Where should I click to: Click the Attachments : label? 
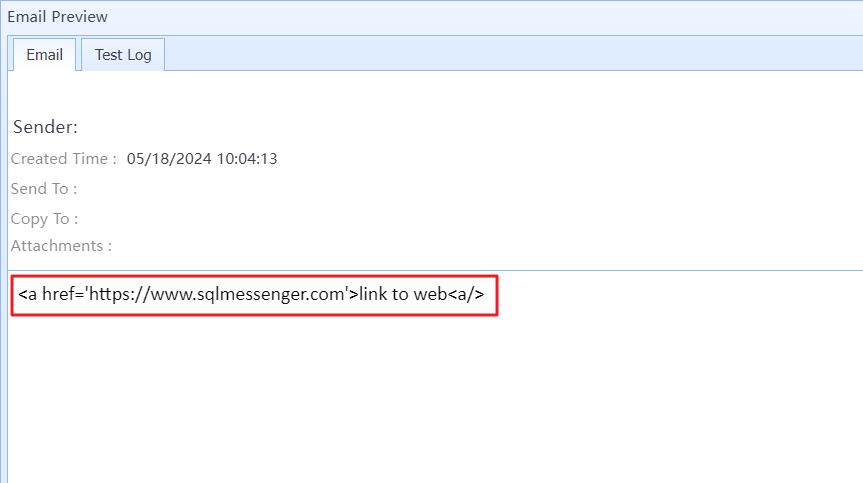tap(61, 245)
